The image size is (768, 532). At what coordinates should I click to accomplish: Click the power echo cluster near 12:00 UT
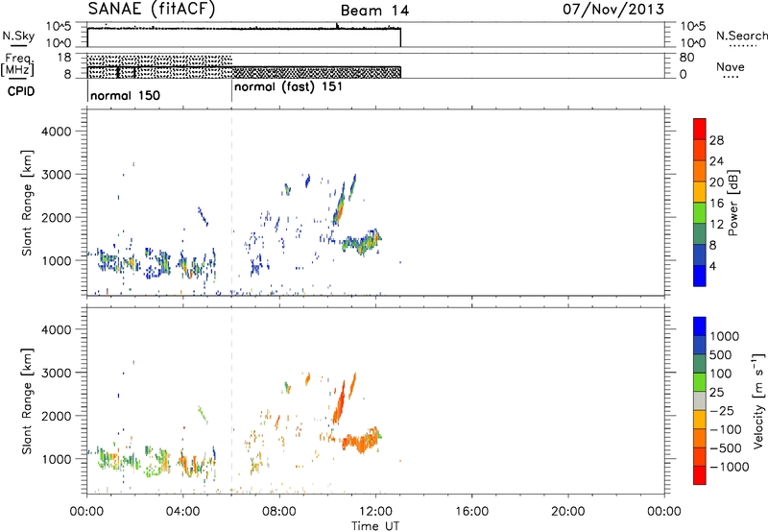pyautogui.click(x=362, y=242)
